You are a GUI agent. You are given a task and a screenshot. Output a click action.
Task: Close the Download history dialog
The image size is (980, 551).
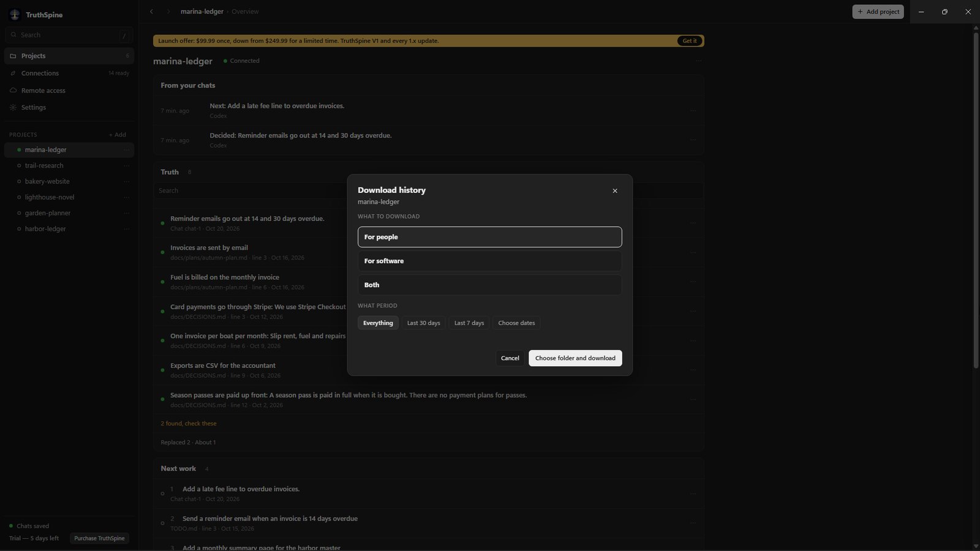coord(615,191)
